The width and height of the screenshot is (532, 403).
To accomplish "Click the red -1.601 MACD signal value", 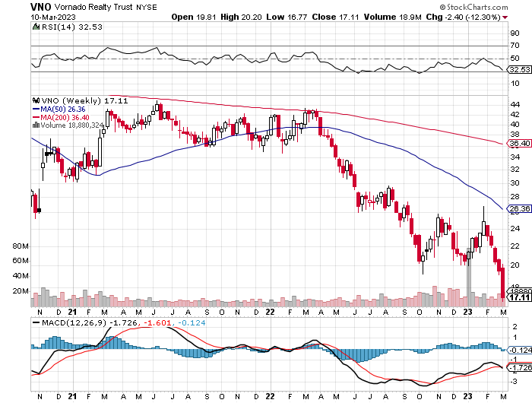I will [x=158, y=323].
